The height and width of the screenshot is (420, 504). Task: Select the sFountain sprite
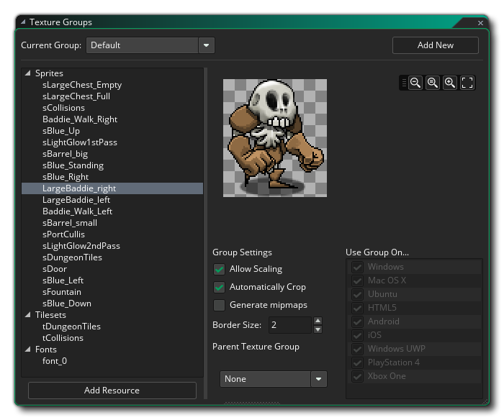point(112,292)
